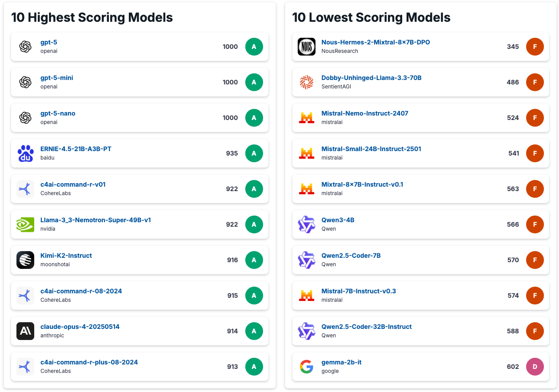Click the Mistral logo beside Mistral-Nemo-Instruct-2407
This screenshot has height=392, width=559.
click(307, 118)
